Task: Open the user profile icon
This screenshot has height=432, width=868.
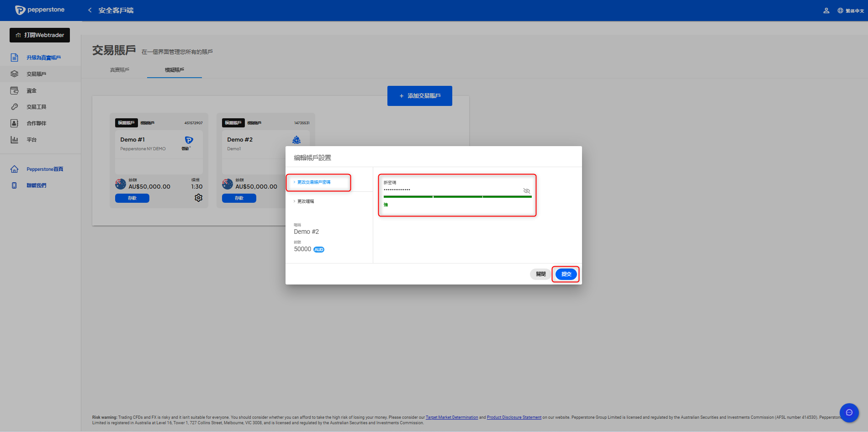Action: pos(826,11)
